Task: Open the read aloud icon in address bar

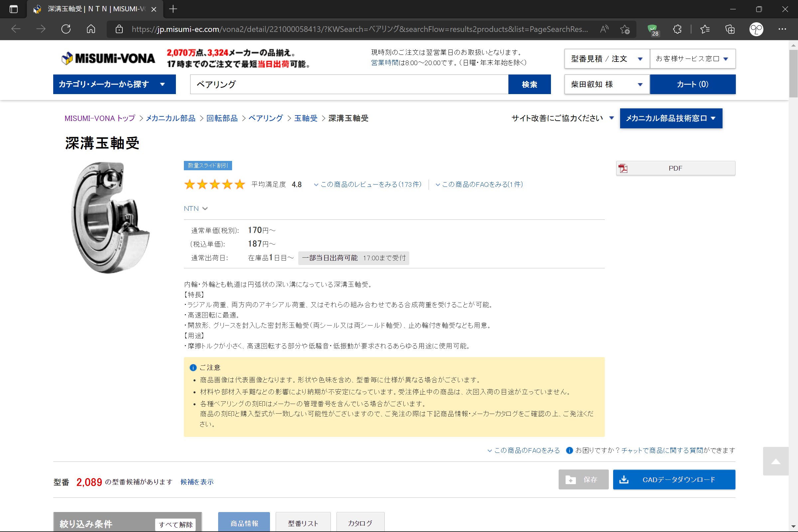Action: [x=604, y=29]
